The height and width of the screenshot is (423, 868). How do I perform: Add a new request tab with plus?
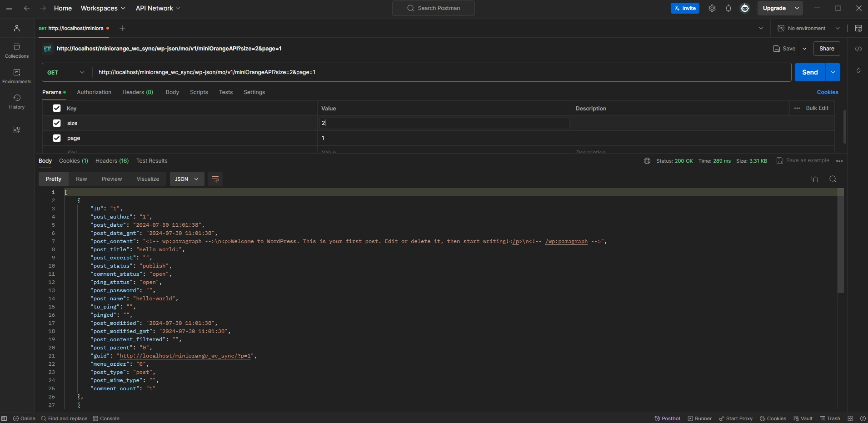(x=122, y=28)
